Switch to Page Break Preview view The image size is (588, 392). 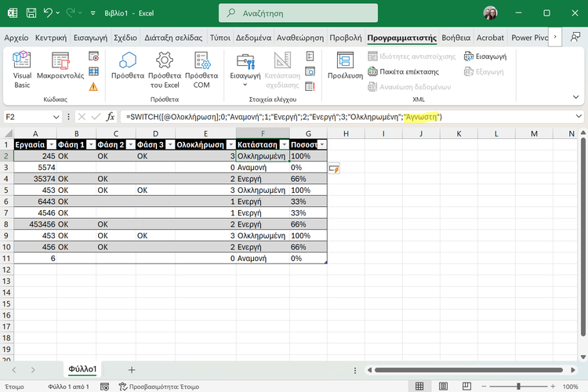(x=468, y=387)
